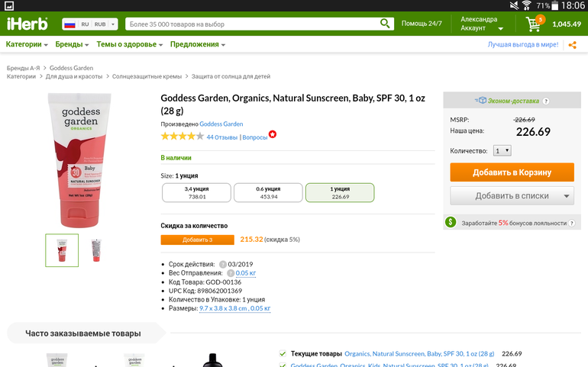Open the 44 Отзывы reviews link

pos(221,137)
